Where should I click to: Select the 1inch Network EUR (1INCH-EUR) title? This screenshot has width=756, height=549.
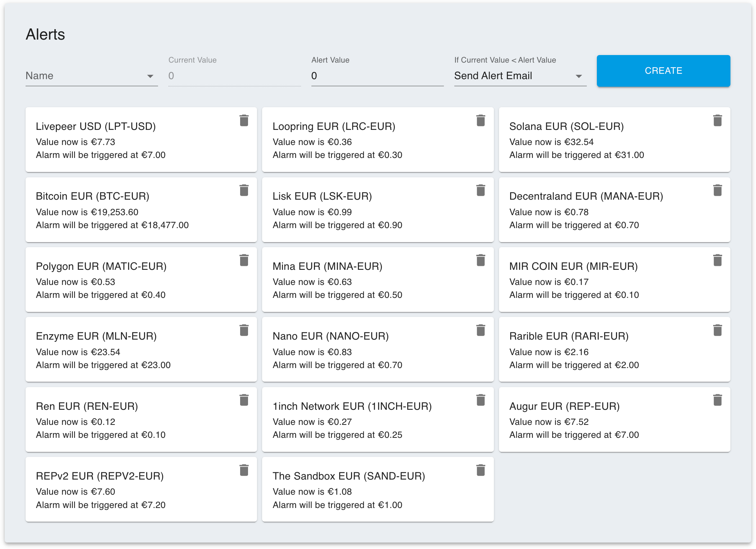352,407
